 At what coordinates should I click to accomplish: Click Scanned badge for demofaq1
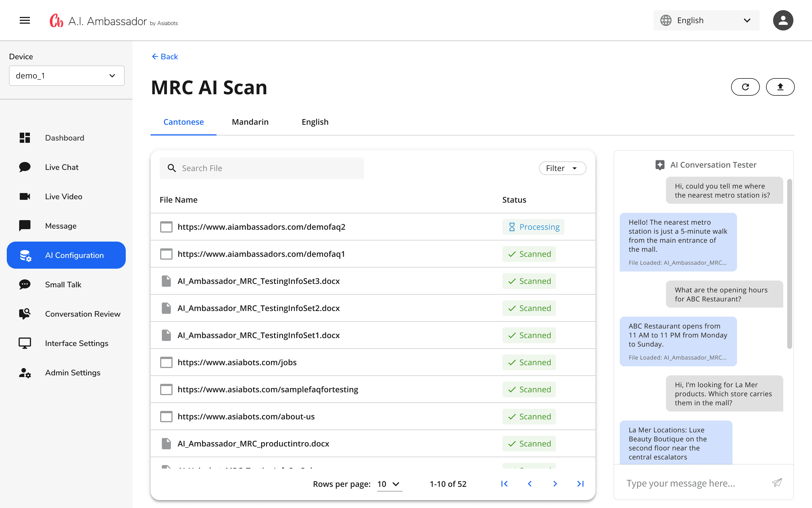tap(529, 254)
